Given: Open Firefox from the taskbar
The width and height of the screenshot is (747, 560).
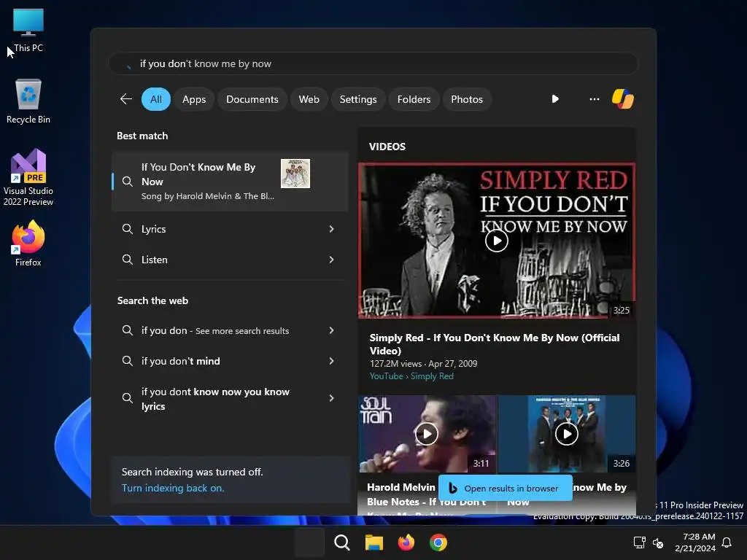Looking at the screenshot, I should pyautogui.click(x=406, y=542).
